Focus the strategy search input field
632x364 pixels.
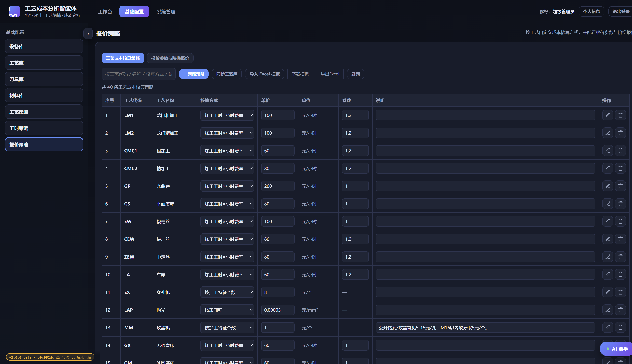pyautogui.click(x=139, y=74)
